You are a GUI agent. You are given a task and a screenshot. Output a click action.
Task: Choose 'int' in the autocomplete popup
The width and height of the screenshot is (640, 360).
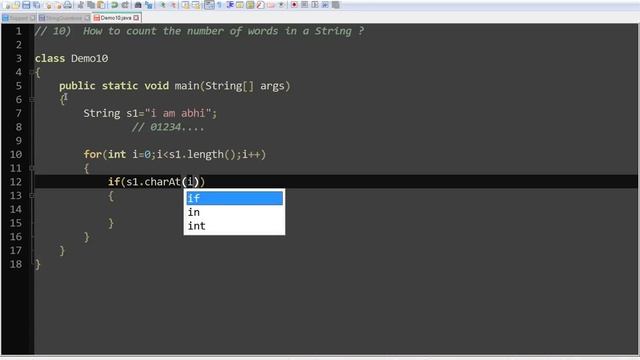click(234, 226)
